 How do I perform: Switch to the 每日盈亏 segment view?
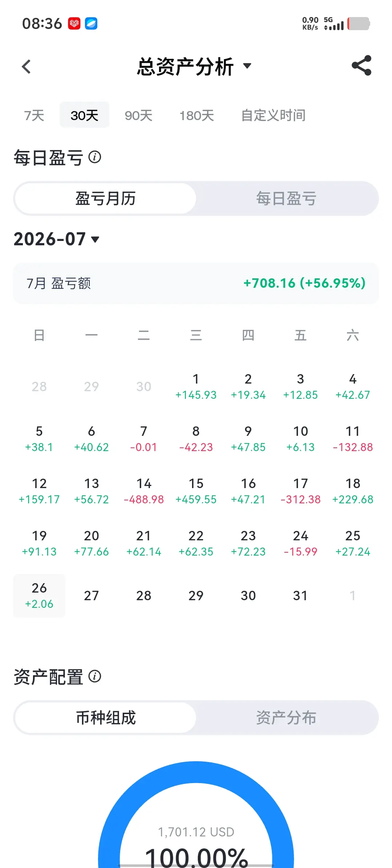pyautogui.click(x=286, y=198)
